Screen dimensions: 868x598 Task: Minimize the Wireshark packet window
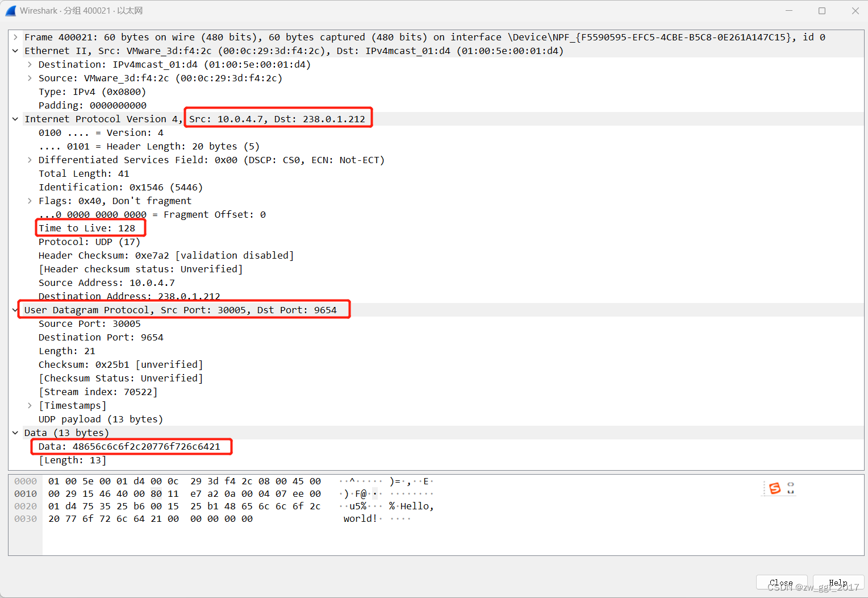tap(789, 11)
